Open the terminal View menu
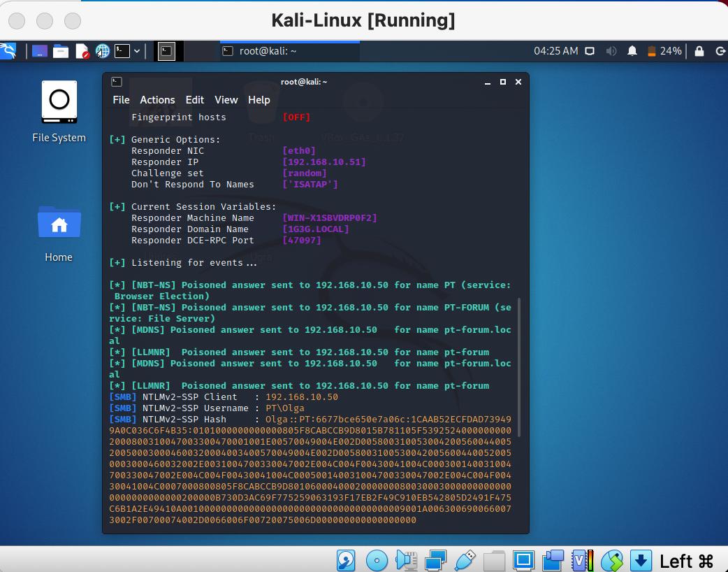This screenshot has width=728, height=572. coord(226,100)
